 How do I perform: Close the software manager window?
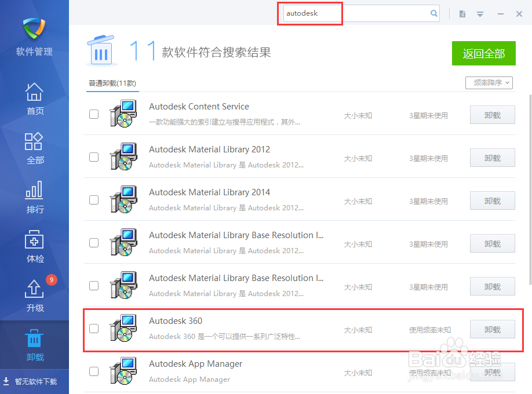(519, 14)
